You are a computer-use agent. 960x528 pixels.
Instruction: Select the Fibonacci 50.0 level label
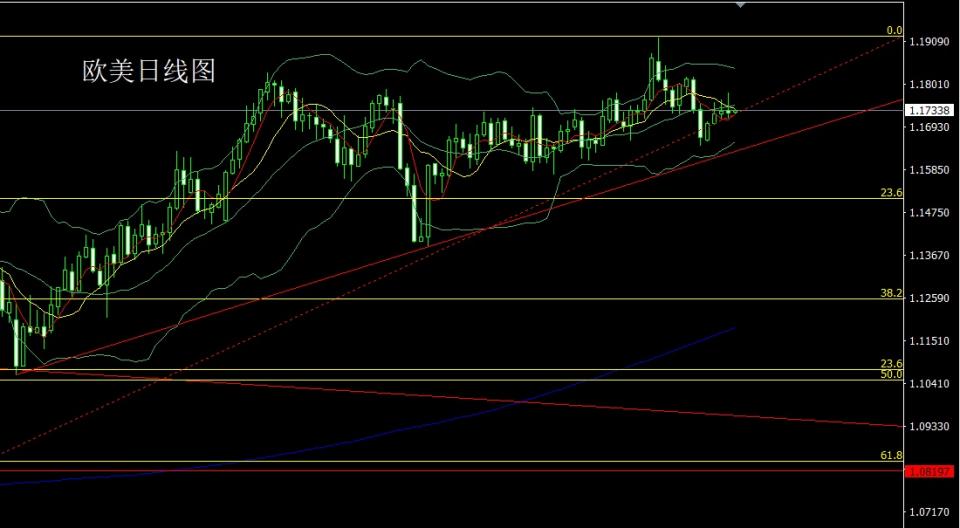point(891,375)
